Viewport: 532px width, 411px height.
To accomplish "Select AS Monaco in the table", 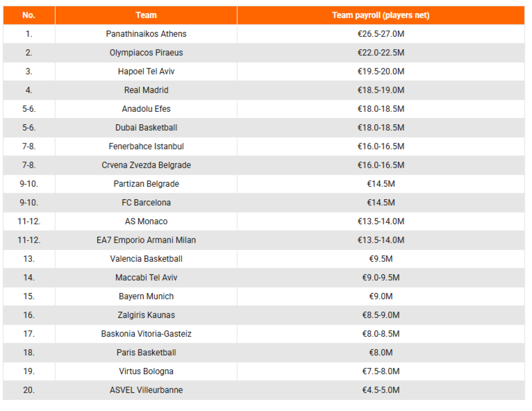I will pos(146,221).
